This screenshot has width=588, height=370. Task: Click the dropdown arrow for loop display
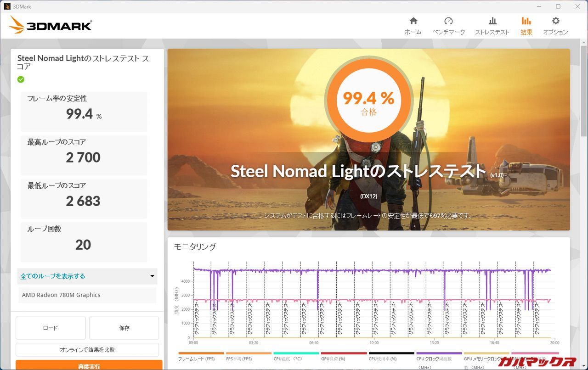click(x=152, y=276)
